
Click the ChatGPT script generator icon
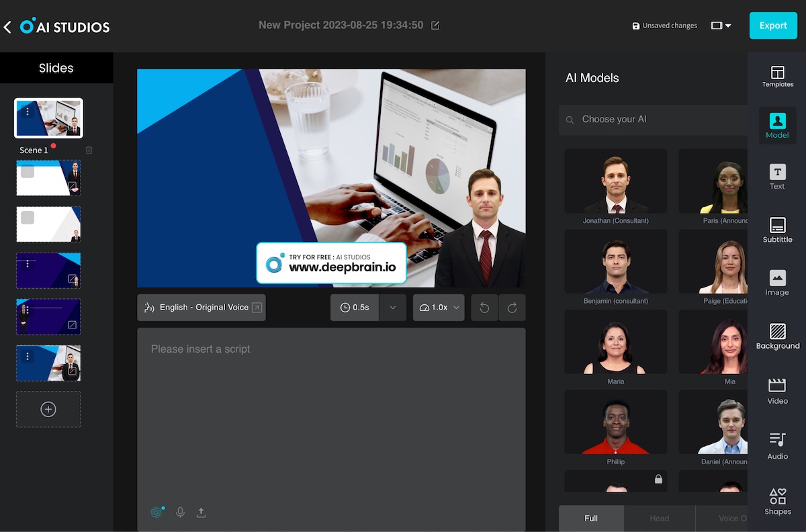(x=157, y=512)
